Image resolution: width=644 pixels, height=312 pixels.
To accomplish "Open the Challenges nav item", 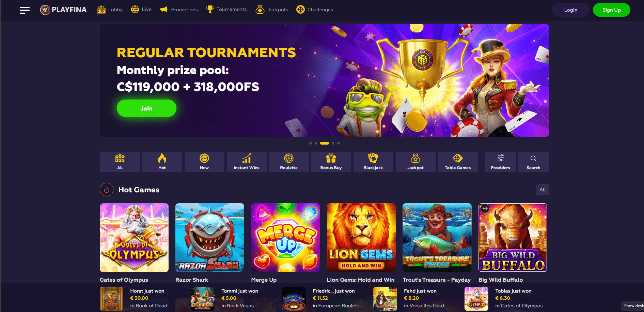I will pos(315,10).
